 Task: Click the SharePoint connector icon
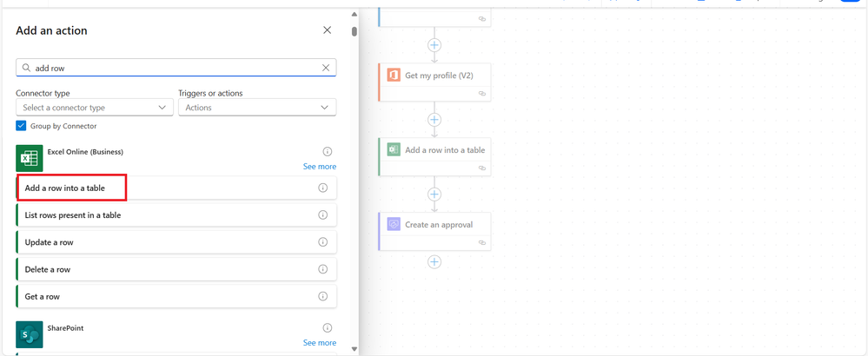point(30,334)
